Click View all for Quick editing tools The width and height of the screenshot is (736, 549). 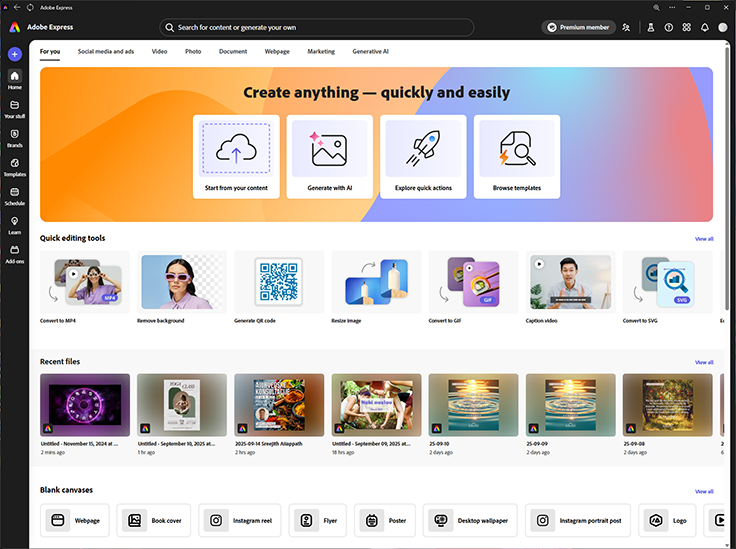click(704, 239)
